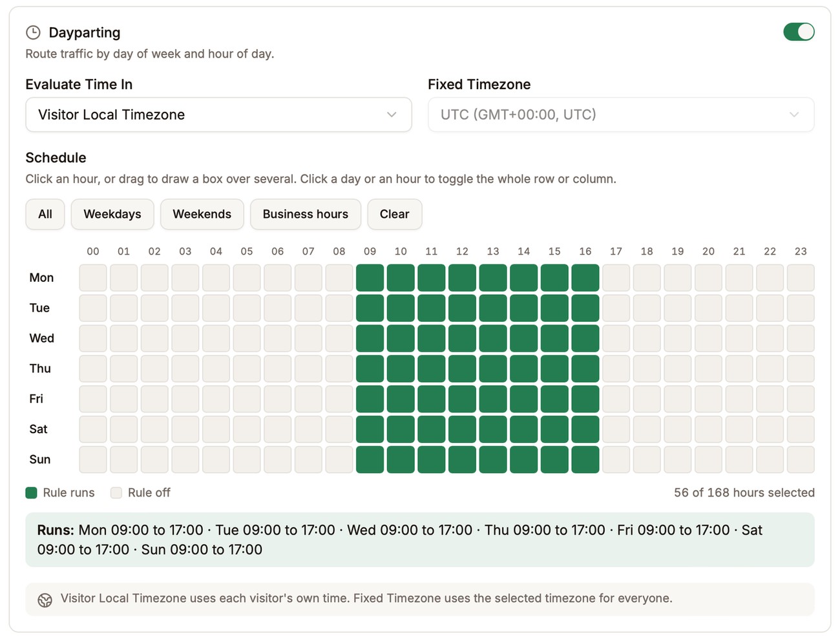Click the Schedule heading
Screen dimensions: 840x640
56,158
